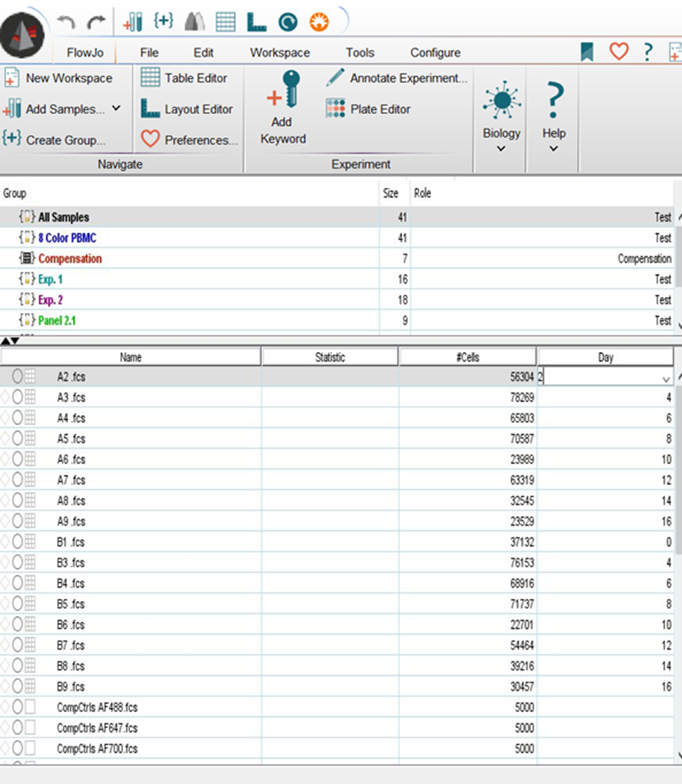Select the B7 .fcs sample row
682x784 pixels.
coord(337,645)
